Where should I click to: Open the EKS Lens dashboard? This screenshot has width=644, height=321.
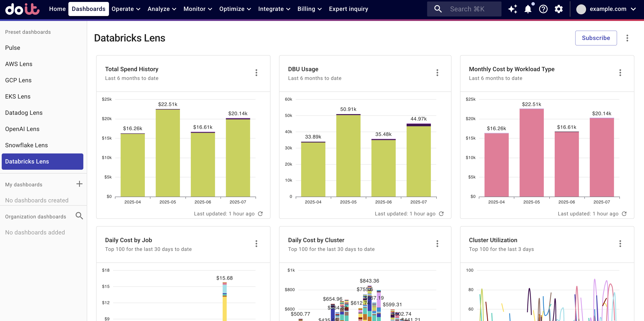click(x=43, y=97)
